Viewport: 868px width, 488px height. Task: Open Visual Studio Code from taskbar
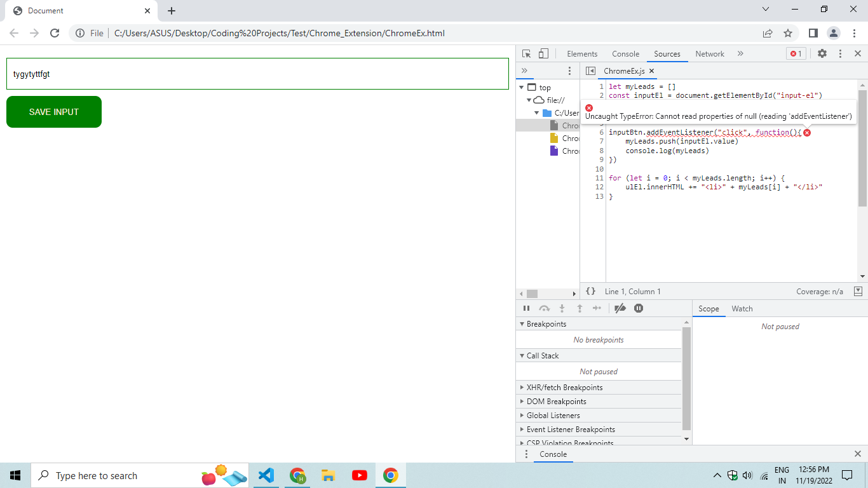tap(266, 475)
